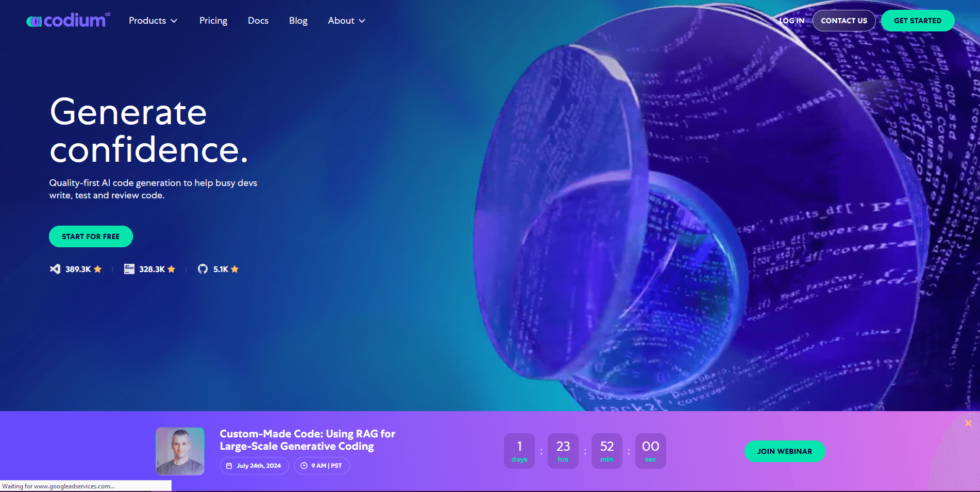Click the GitHub icon
Screen dimensions: 980x492
(203, 269)
